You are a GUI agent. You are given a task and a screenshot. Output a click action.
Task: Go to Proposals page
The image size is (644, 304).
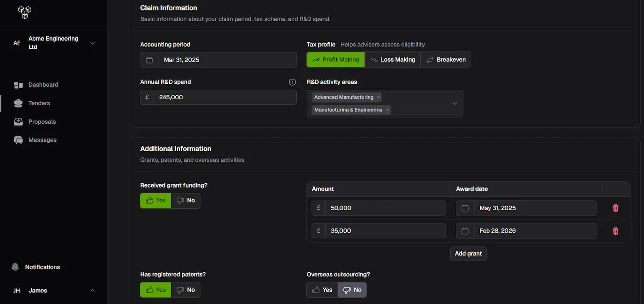click(x=42, y=122)
